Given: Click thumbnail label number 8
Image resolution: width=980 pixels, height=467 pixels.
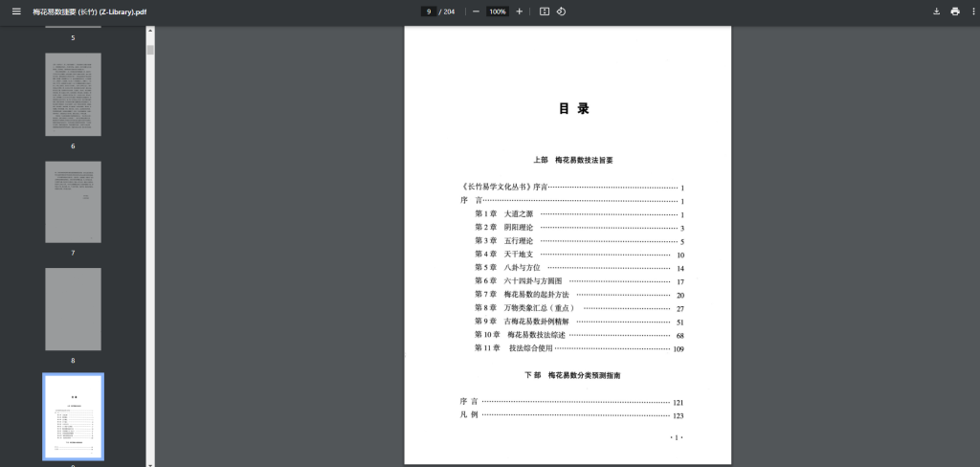Looking at the screenshot, I should click(x=73, y=361).
